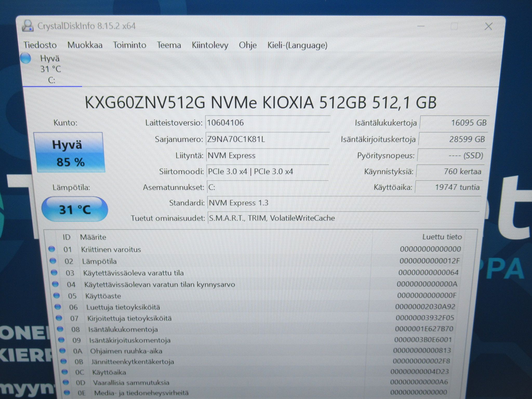Click the Määrite column header
The width and height of the screenshot is (532, 399).
click(x=93, y=237)
